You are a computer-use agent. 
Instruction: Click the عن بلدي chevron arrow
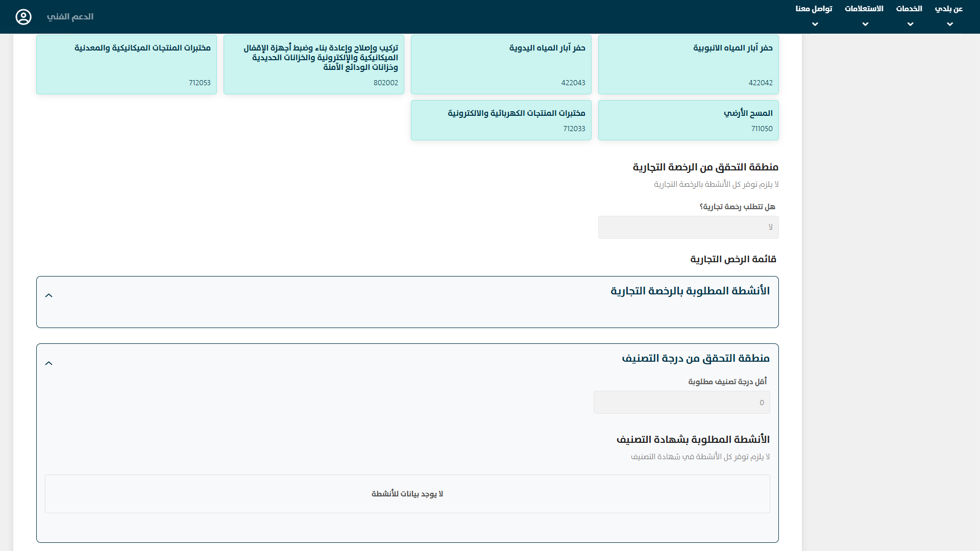[x=950, y=24]
